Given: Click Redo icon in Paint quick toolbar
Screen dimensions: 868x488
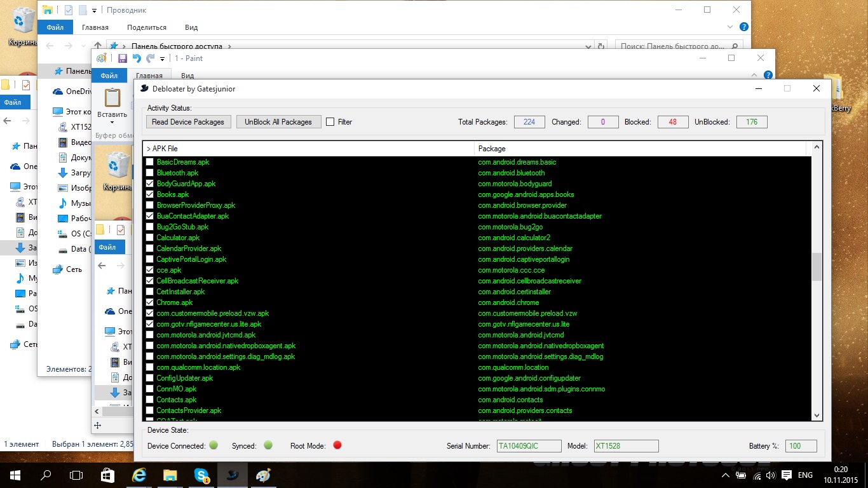Looking at the screenshot, I should [150, 58].
